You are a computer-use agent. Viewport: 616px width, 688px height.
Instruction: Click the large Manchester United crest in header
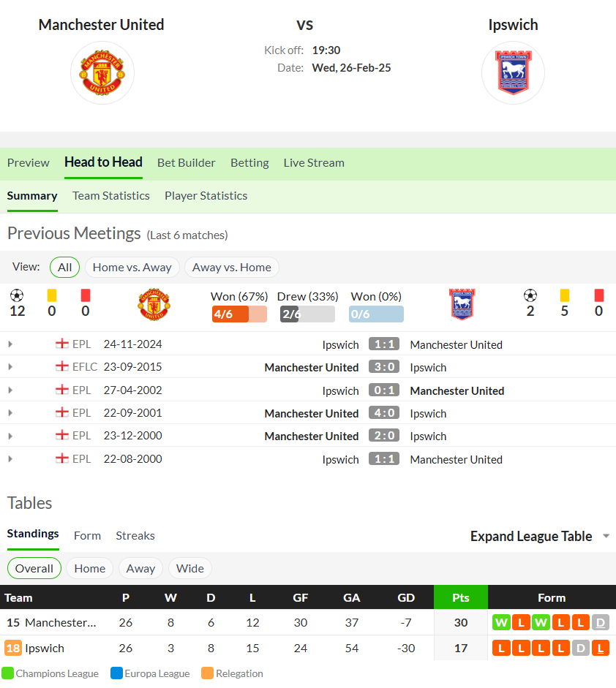(x=102, y=73)
